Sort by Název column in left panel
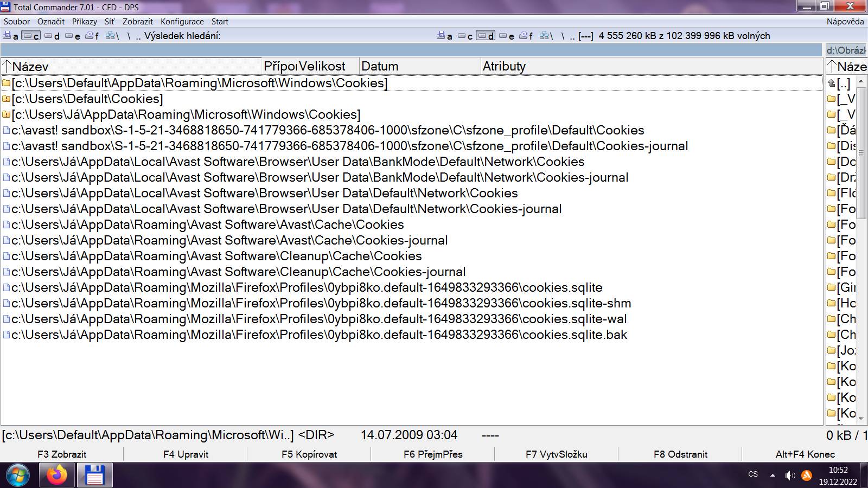Viewport: 868px width, 488px height. point(131,66)
